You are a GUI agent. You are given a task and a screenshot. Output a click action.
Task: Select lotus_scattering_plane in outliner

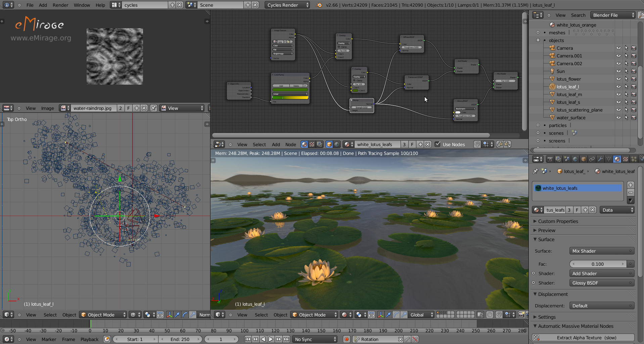(580, 110)
